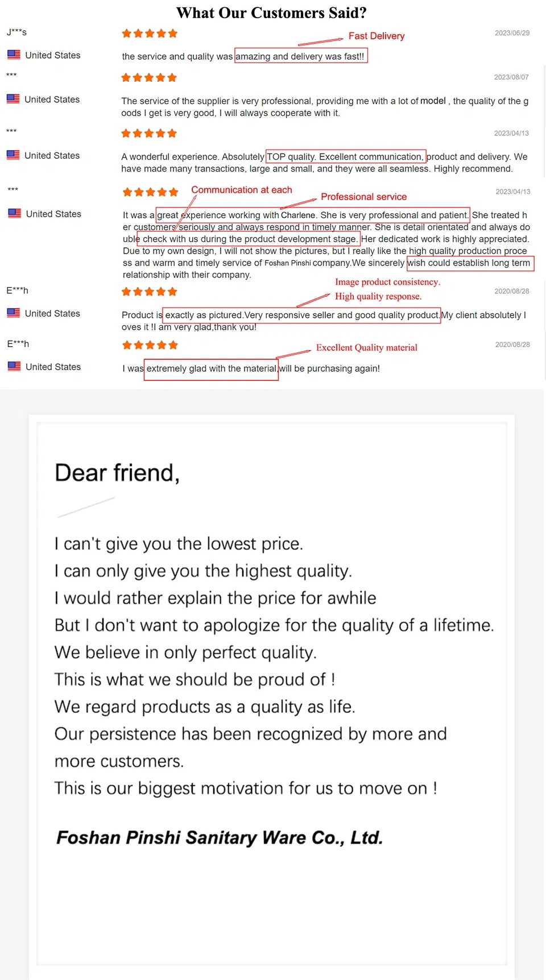Click the flag beside the "exactly as pictured" review
The image size is (546, 980).
[x=14, y=313]
